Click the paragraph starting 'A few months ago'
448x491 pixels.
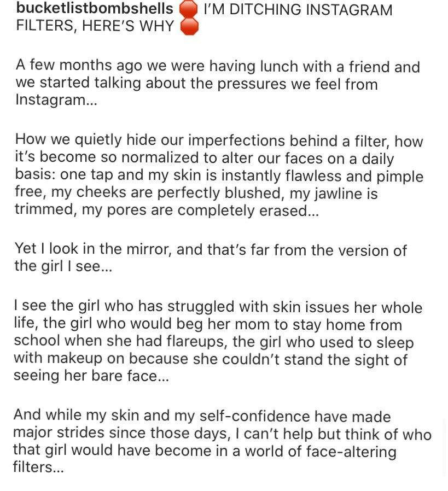(218, 83)
